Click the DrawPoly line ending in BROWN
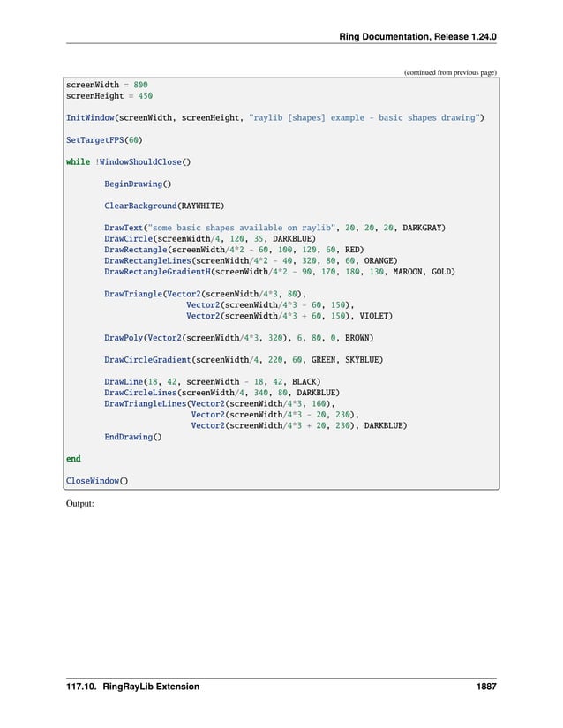 tap(238, 338)
